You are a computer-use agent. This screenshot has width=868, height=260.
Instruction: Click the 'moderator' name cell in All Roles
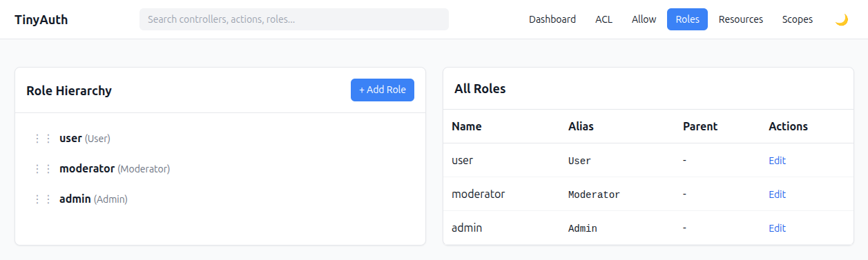point(478,194)
